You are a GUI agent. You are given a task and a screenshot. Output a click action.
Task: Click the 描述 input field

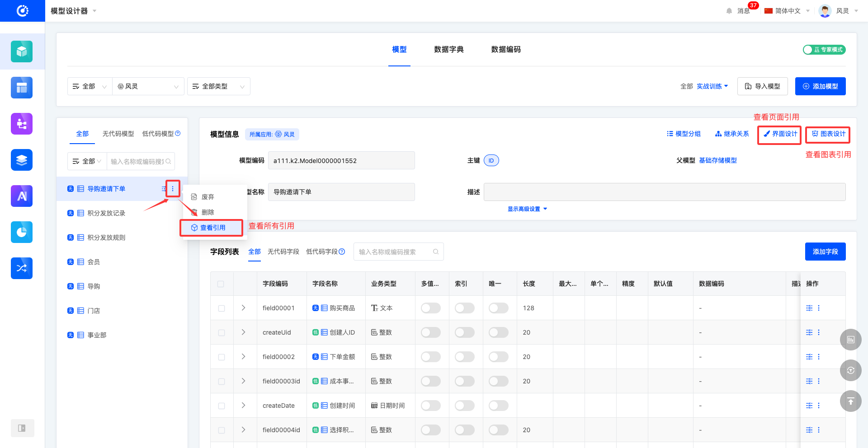tap(665, 192)
